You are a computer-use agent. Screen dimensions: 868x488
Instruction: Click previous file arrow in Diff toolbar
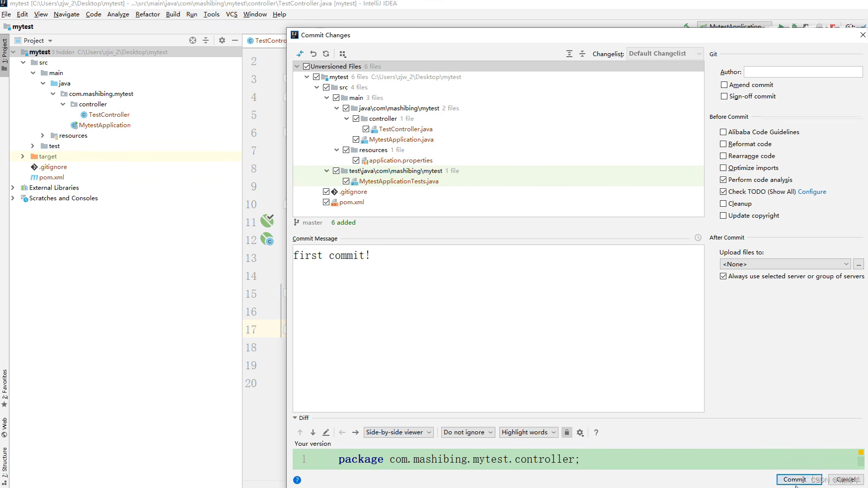coord(342,432)
